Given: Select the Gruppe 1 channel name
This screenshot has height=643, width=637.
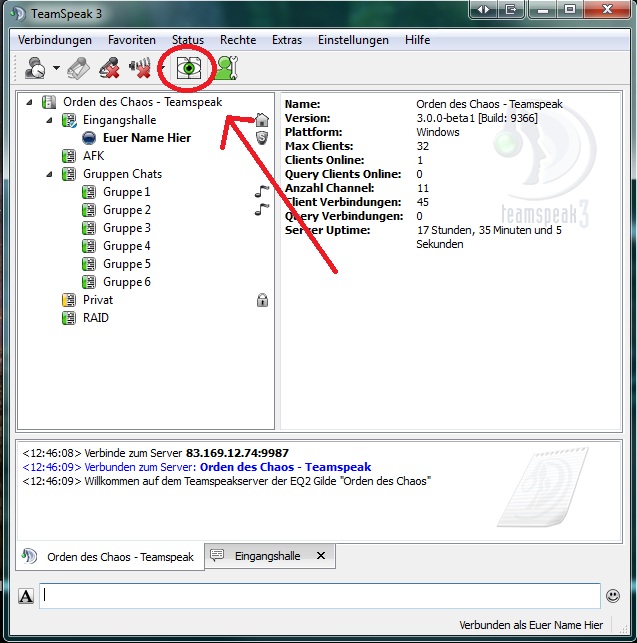Looking at the screenshot, I should (x=126, y=192).
